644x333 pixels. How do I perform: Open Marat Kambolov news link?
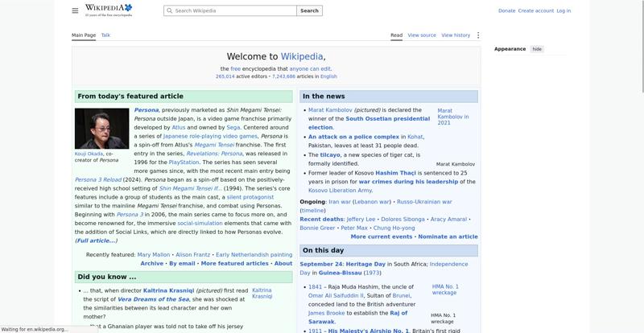(330, 110)
